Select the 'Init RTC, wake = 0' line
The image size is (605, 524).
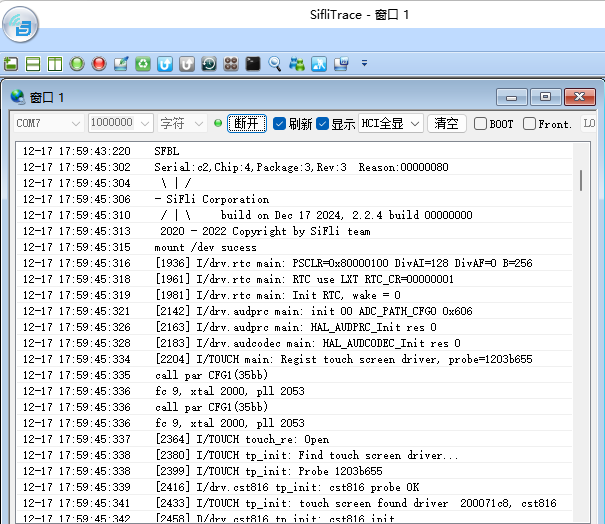pos(295,295)
